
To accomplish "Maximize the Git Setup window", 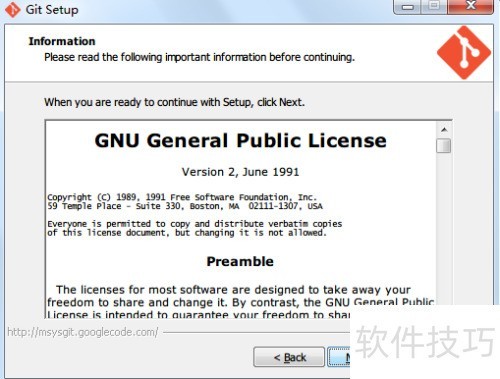I will point(434,7).
